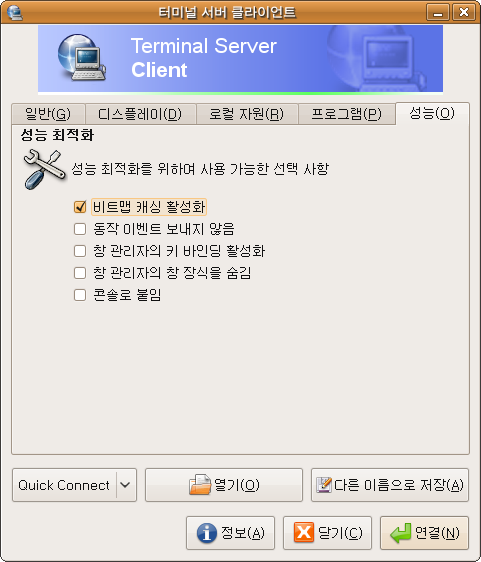The image size is (481, 562).
Task: Check 창 관리자의 창 장식을 숨김 option
Action: 80,273
